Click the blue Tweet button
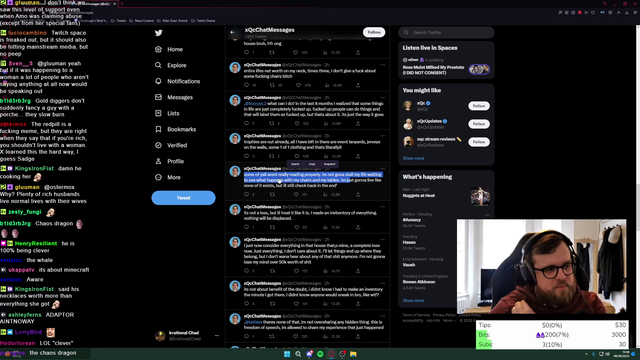Image resolution: width=640 pixels, height=360 pixels. pyautogui.click(x=183, y=198)
